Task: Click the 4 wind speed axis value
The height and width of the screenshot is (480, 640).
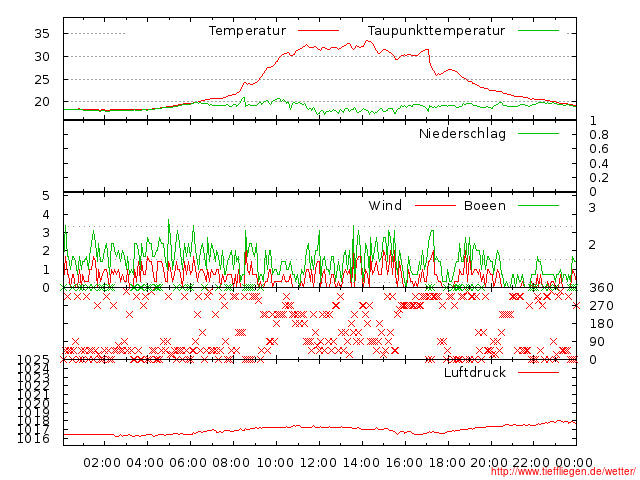Action: click(46, 214)
